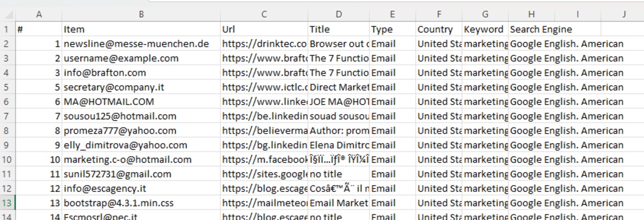Select column C header
The image size is (644, 220).
[264, 14]
